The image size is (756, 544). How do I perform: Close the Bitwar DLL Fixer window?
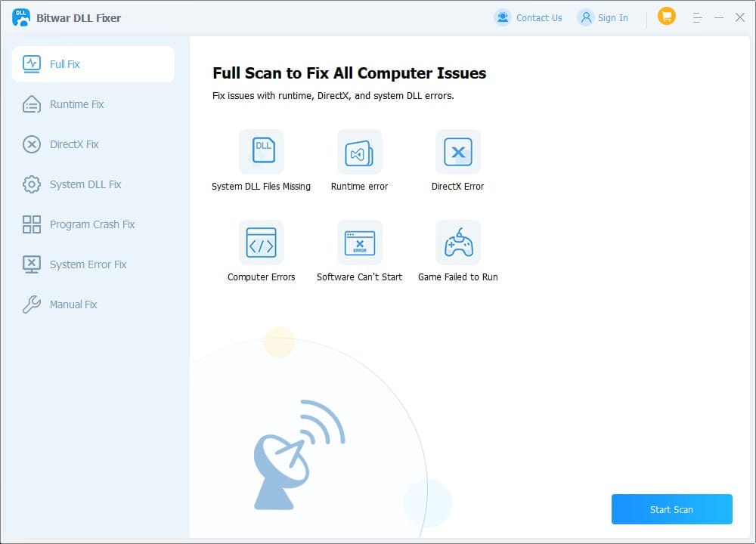pyautogui.click(x=740, y=18)
